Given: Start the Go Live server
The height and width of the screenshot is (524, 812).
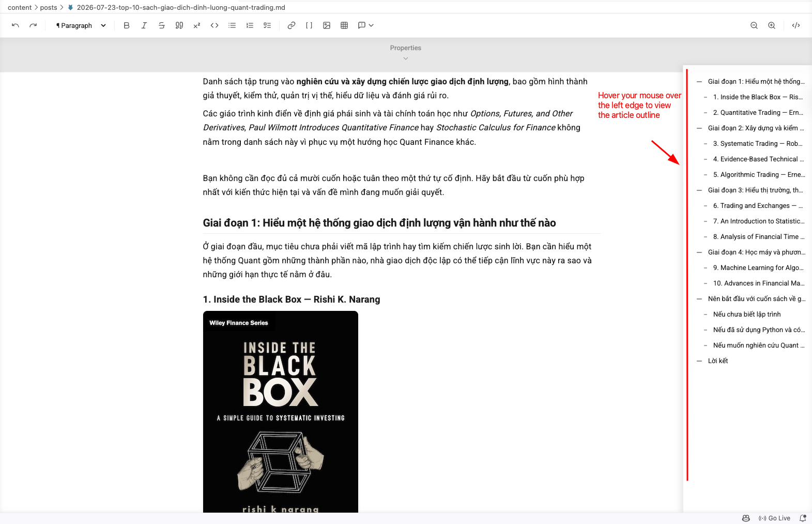Looking at the screenshot, I should point(774,518).
